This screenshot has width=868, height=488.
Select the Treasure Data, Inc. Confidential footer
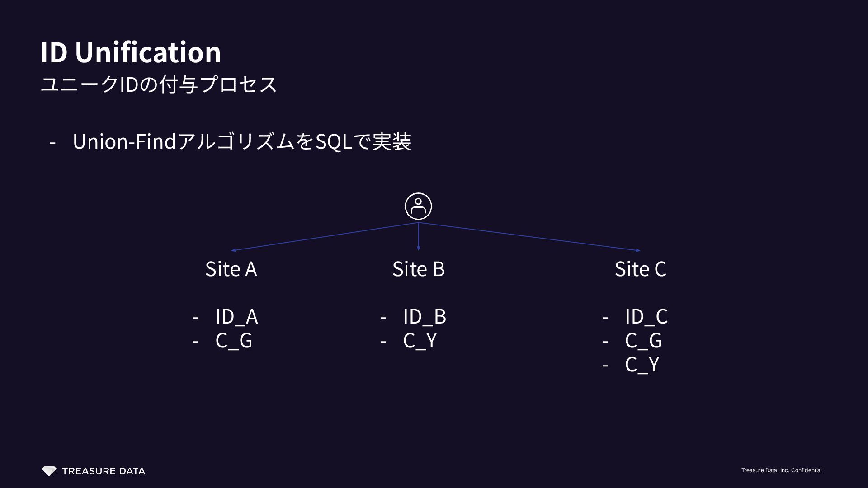click(x=781, y=470)
